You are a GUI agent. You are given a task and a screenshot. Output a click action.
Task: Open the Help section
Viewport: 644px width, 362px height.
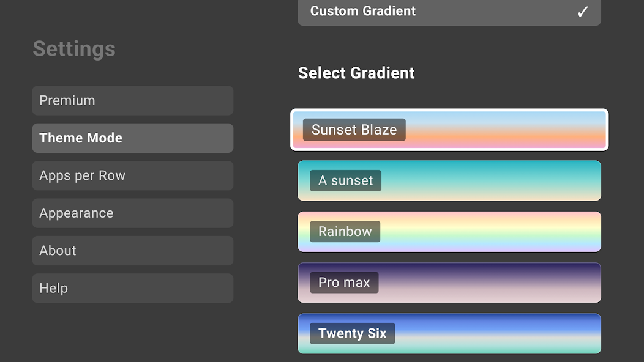(x=132, y=288)
